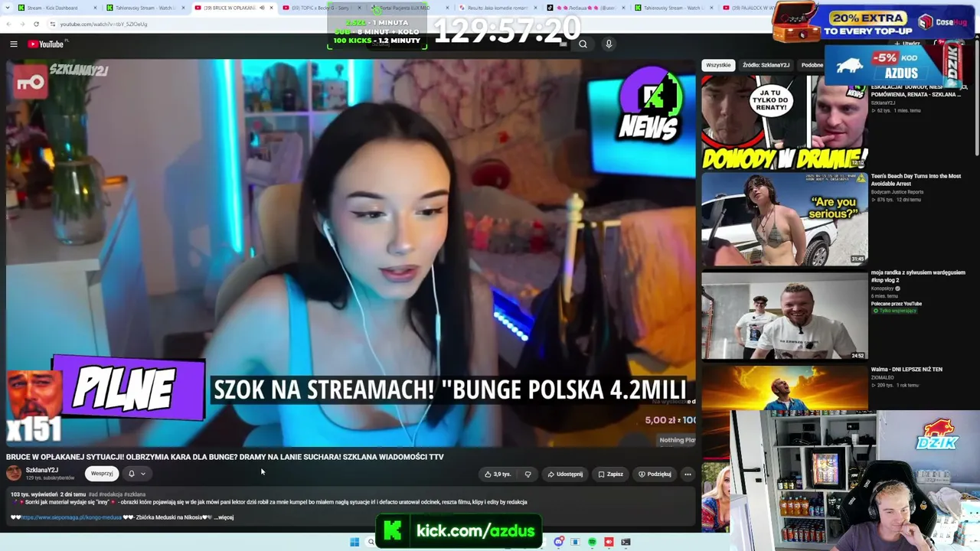Open the Windows taskbar search icon
The width and height of the screenshot is (980, 551).
pyautogui.click(x=371, y=542)
